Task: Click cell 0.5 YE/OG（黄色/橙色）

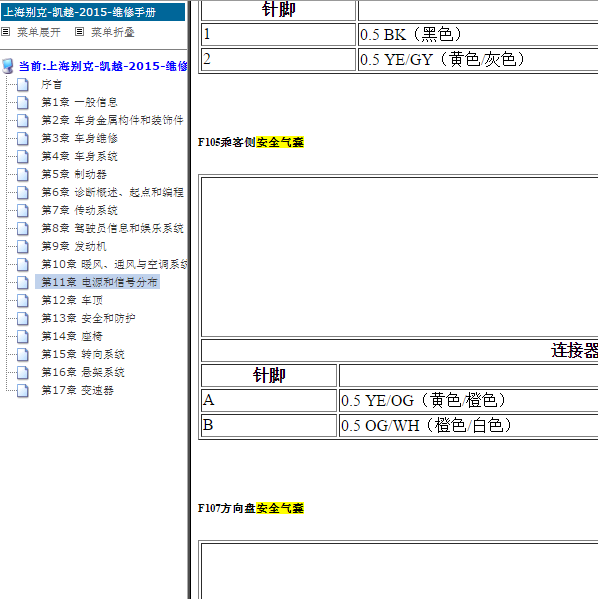Action: point(468,400)
